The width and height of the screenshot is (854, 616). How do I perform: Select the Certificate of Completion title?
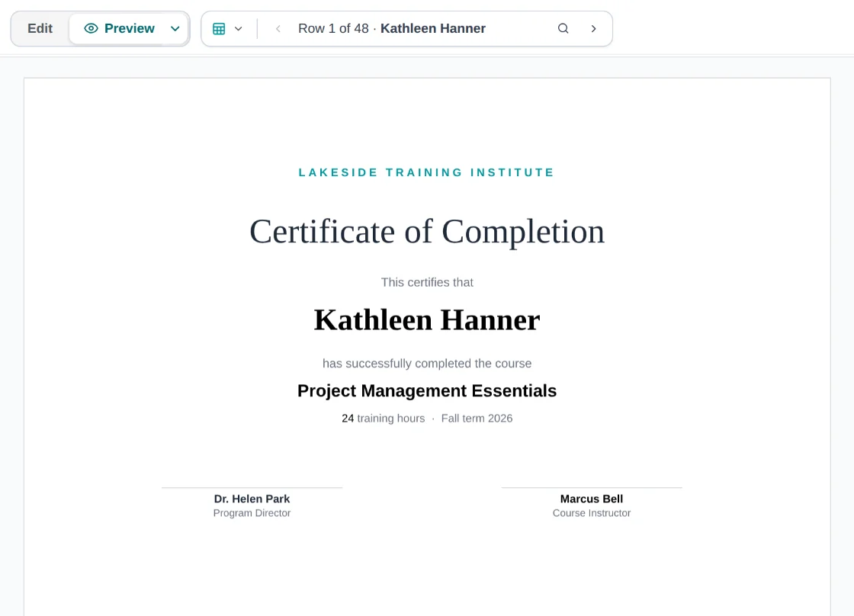427,232
